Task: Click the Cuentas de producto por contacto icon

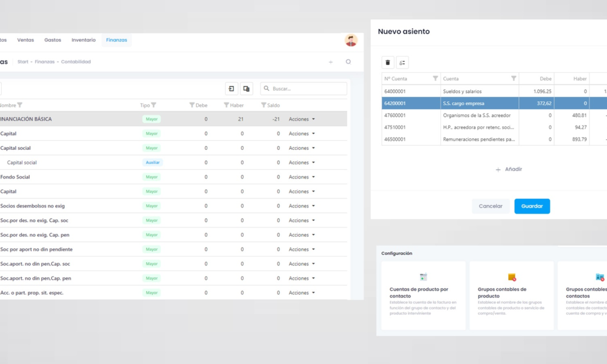Action: point(423,277)
